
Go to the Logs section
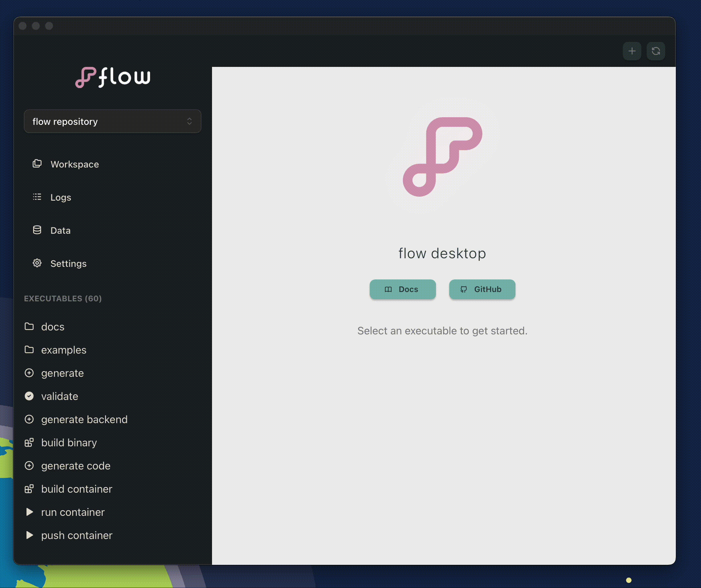pyautogui.click(x=113, y=197)
